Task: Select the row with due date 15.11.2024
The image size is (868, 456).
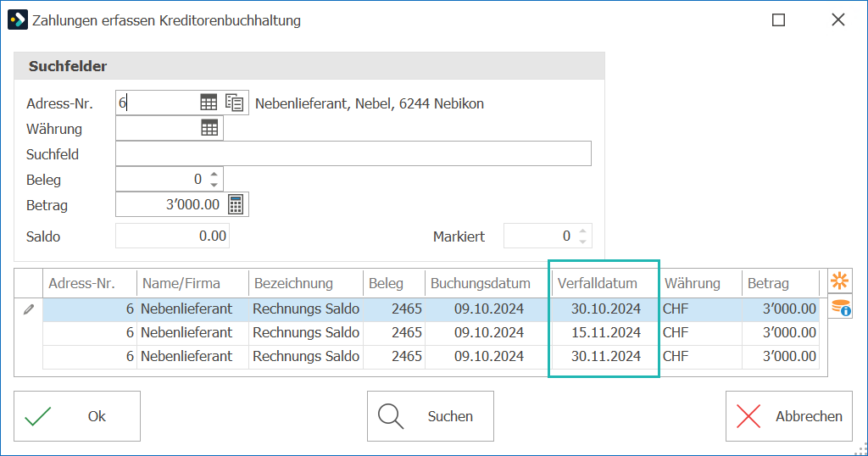Action: point(431,332)
